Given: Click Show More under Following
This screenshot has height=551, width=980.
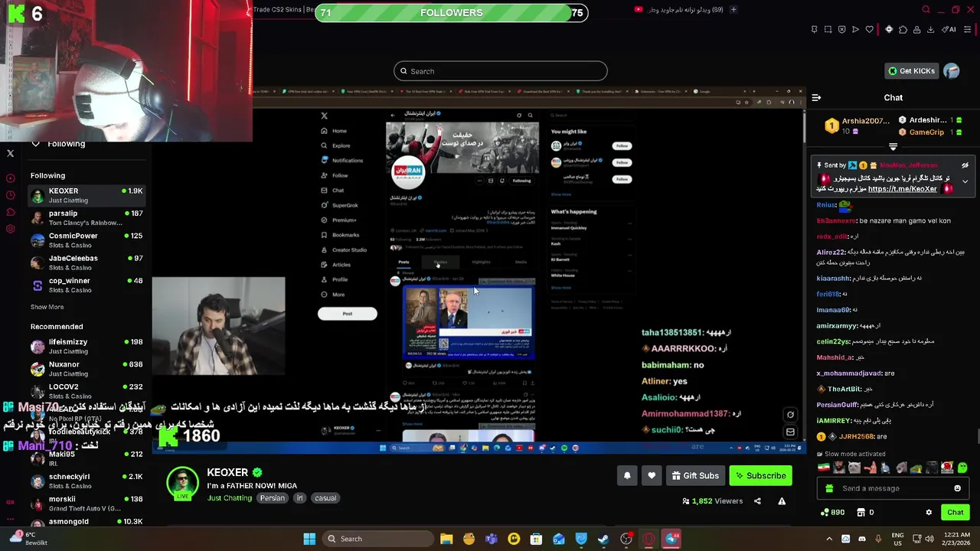Looking at the screenshot, I should [47, 307].
